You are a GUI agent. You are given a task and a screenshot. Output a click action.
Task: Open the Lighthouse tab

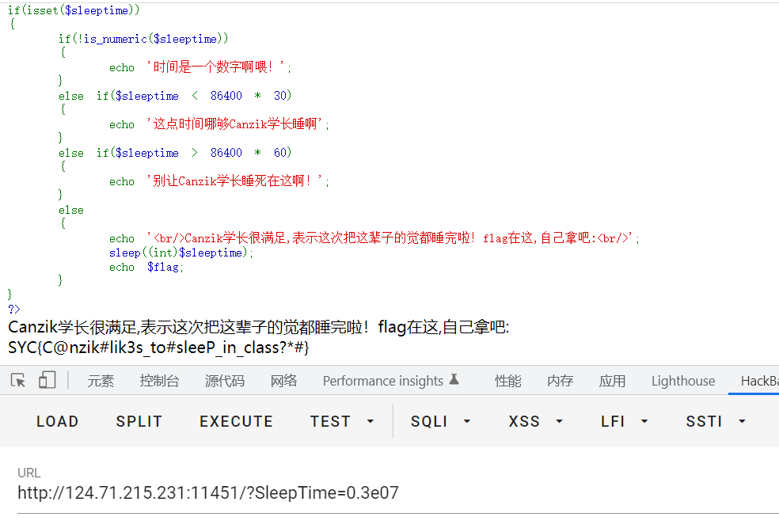point(682,381)
